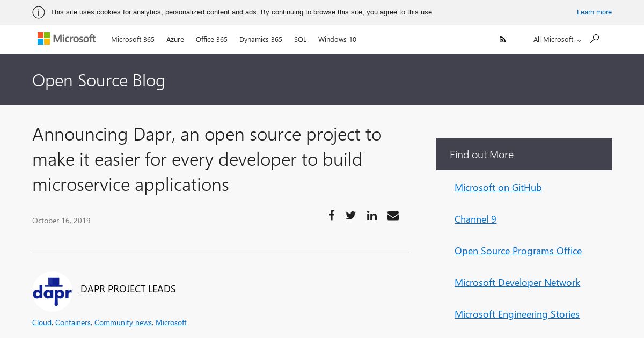Click the cookie notice info icon
The width and height of the screenshot is (644, 338).
[x=39, y=12]
